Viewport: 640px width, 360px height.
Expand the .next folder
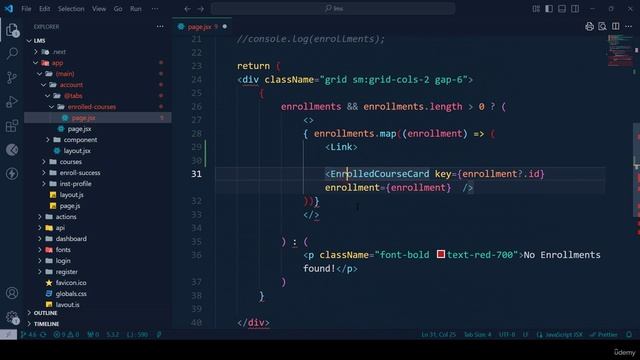point(36,52)
